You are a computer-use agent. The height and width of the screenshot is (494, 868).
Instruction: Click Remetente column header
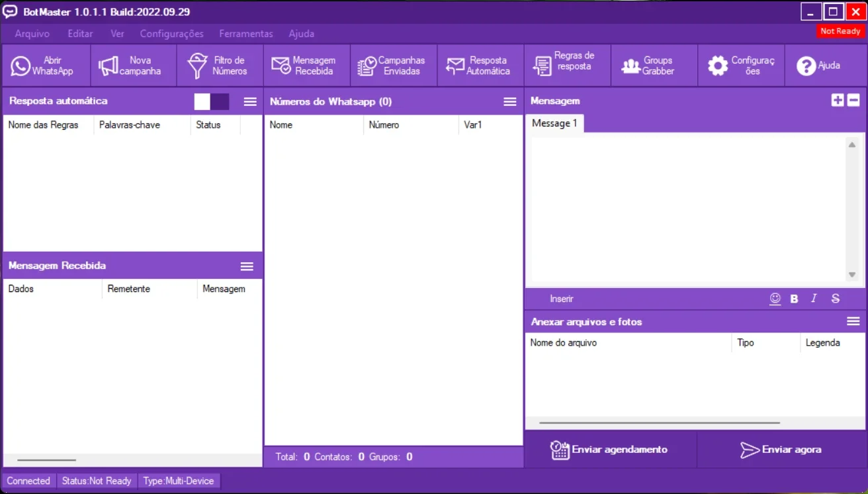point(150,289)
